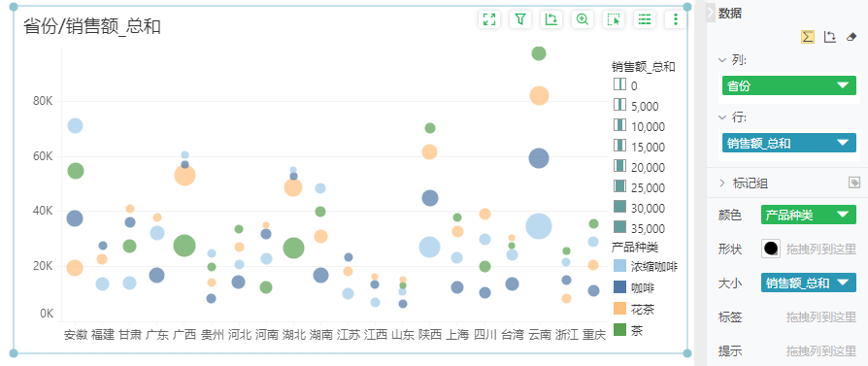Activate the marquee selection tool icon
Viewport: 868px width, 366px height.
pyautogui.click(x=614, y=19)
